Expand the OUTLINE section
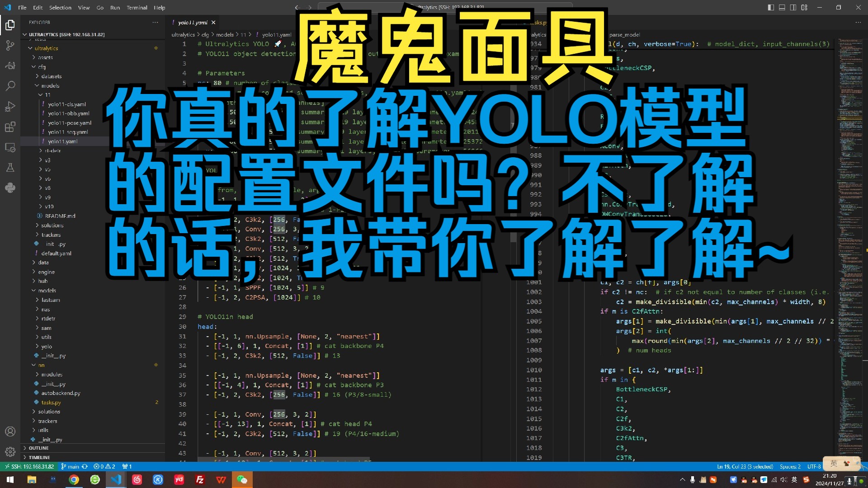 click(x=39, y=448)
